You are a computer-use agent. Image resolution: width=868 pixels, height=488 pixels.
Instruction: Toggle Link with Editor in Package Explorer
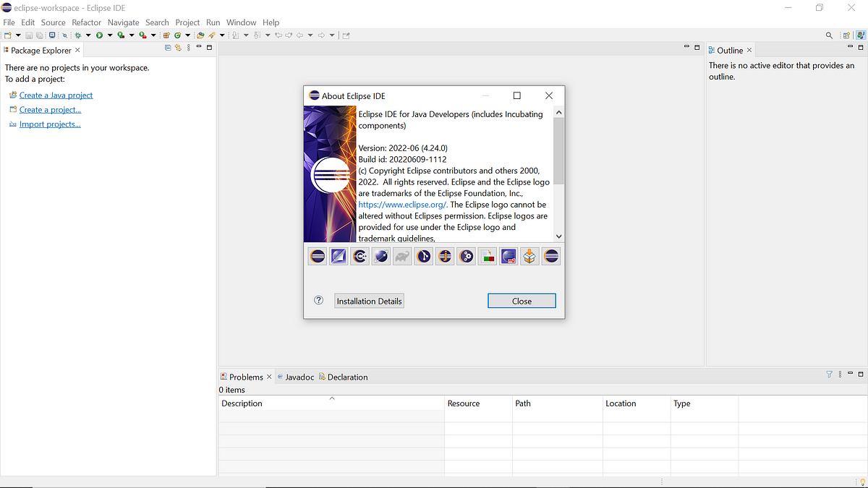(178, 48)
